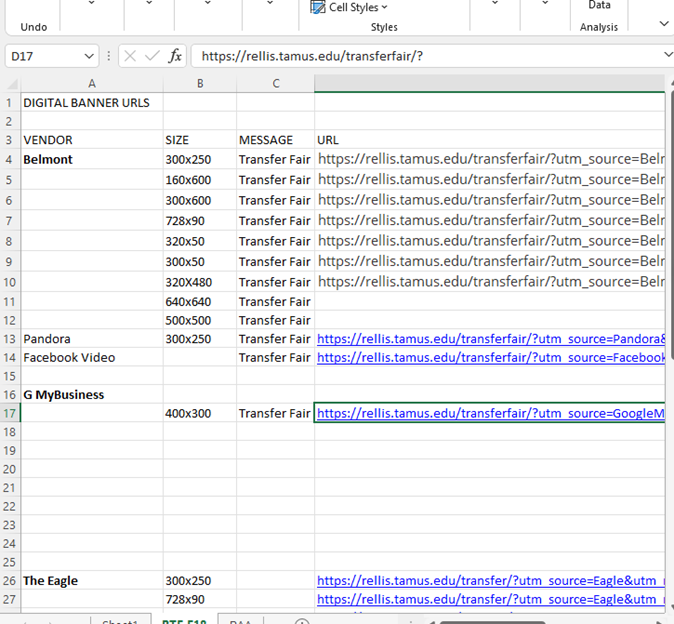Select Transfer Fair cell in row 17
This screenshot has width=674, height=624.
coord(276,413)
